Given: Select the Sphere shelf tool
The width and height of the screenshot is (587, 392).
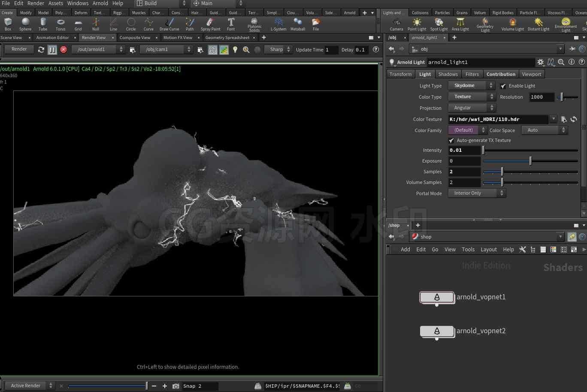Looking at the screenshot, I should (25, 24).
